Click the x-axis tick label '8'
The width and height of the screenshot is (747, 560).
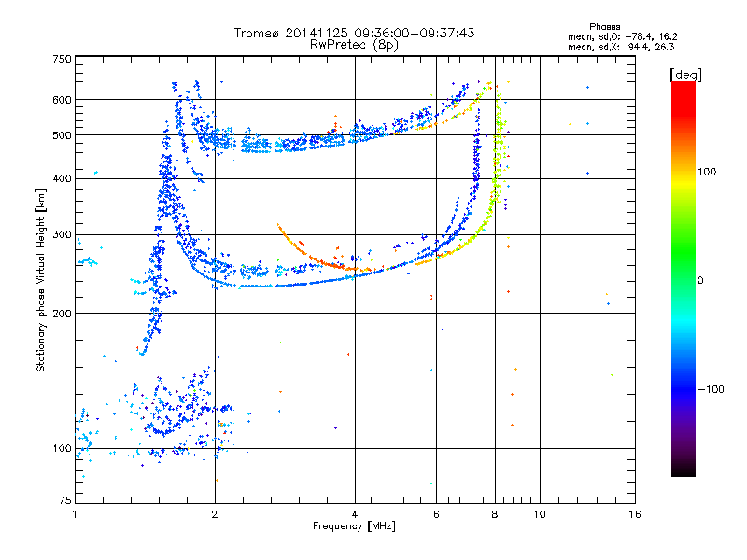pyautogui.click(x=495, y=514)
